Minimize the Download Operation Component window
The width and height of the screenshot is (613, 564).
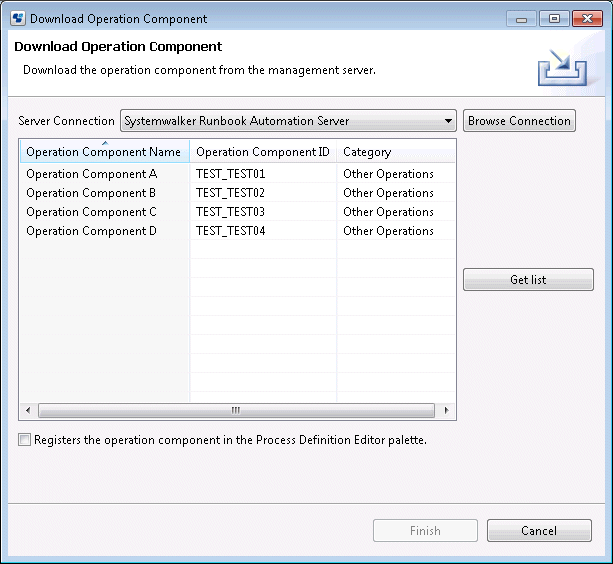pyautogui.click(x=522, y=19)
